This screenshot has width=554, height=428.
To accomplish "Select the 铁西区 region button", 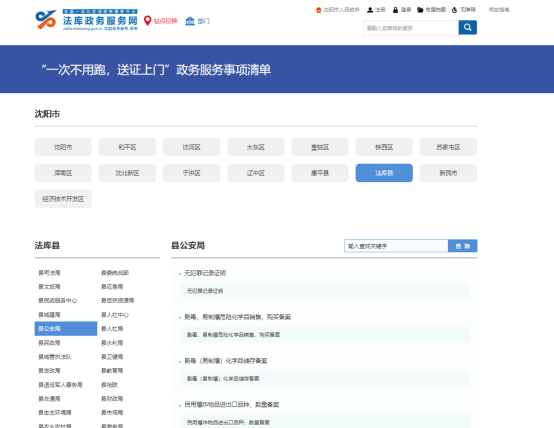I will [384, 147].
